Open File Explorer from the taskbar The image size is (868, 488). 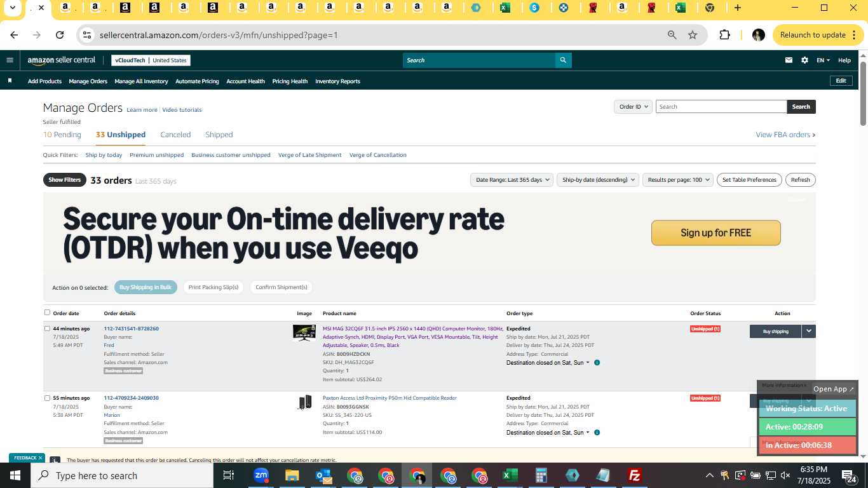[292, 475]
